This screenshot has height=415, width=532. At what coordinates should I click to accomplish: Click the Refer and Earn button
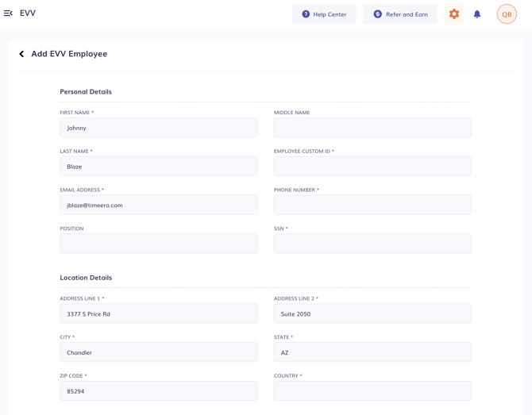(400, 14)
